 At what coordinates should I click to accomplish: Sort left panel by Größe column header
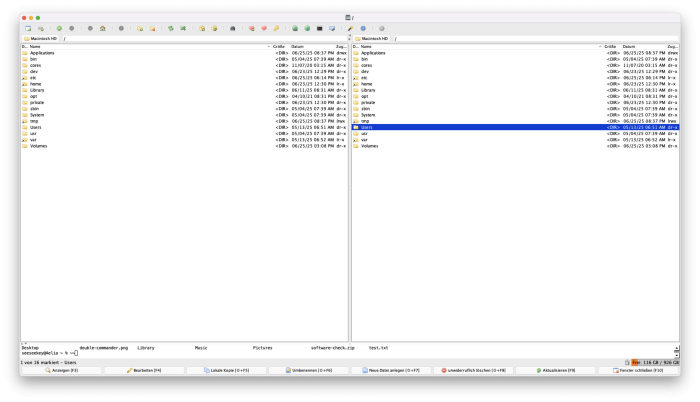click(x=279, y=46)
